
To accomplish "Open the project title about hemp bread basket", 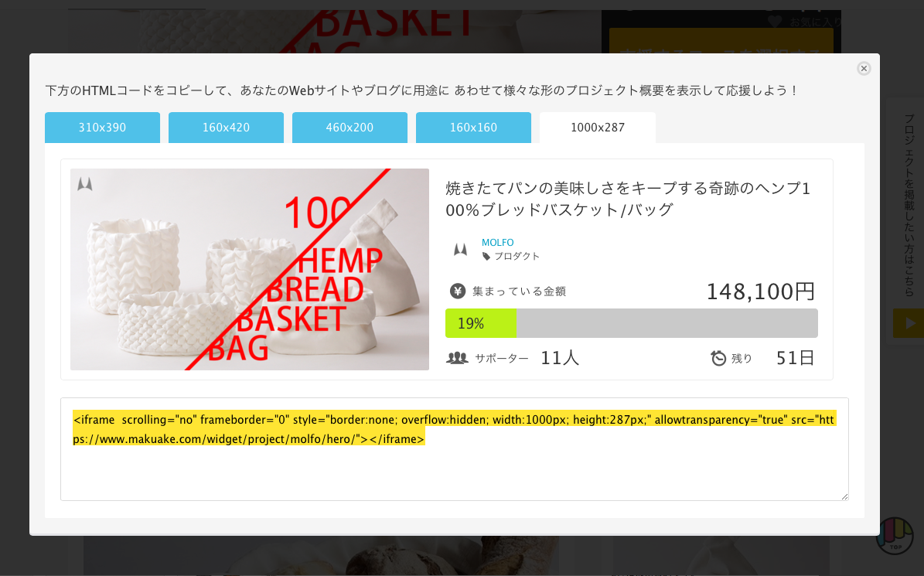I will click(x=628, y=199).
